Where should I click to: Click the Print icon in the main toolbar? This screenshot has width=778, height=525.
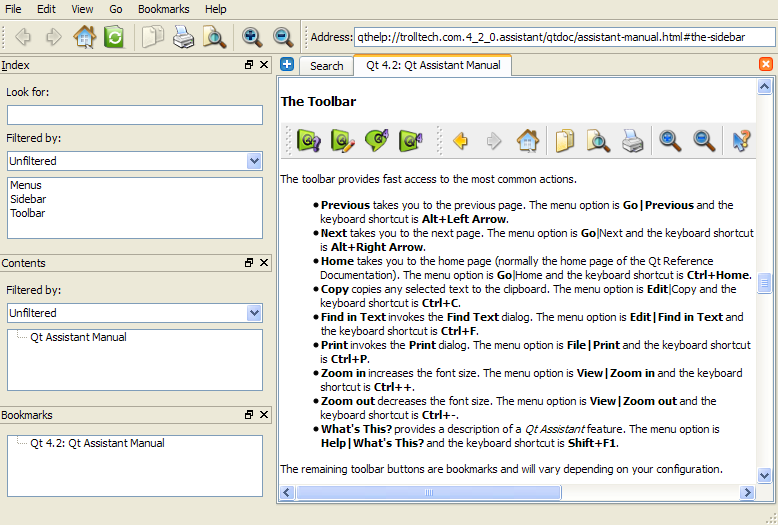coord(183,37)
